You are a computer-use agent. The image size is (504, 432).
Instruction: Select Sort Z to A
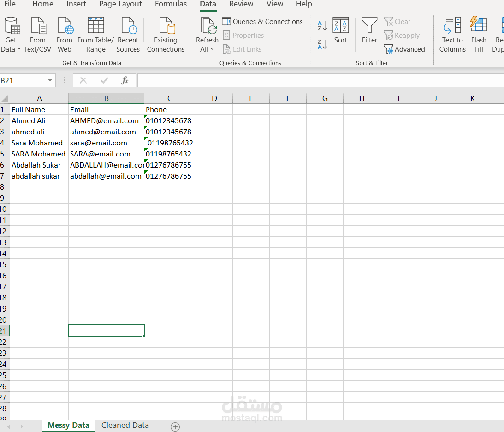(x=322, y=44)
